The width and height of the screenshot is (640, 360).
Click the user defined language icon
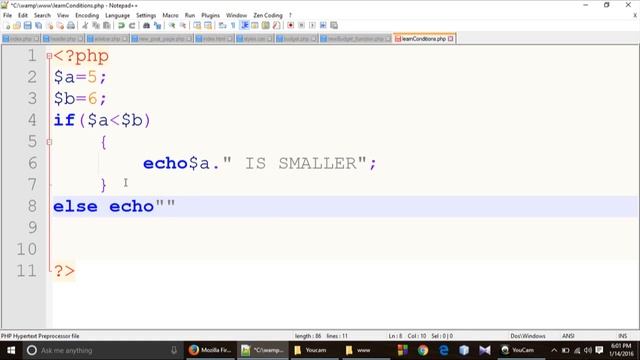pyautogui.click(x=255, y=26)
